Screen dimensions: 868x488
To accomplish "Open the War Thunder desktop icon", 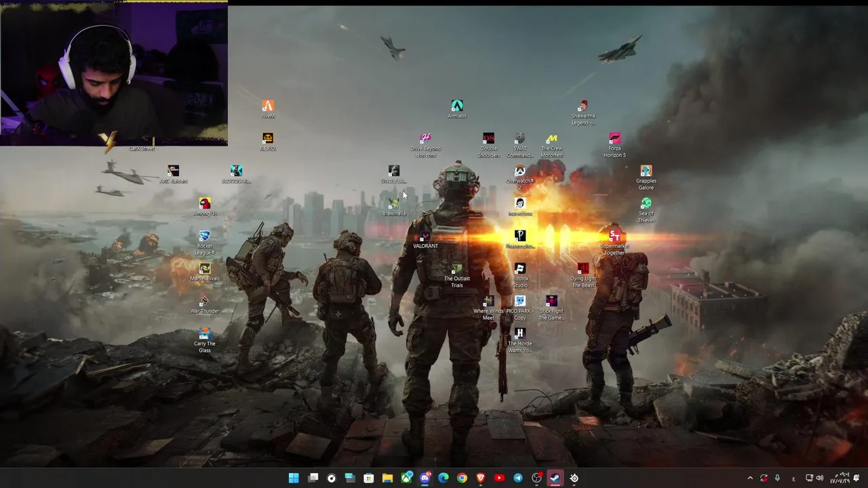I will pos(205,304).
